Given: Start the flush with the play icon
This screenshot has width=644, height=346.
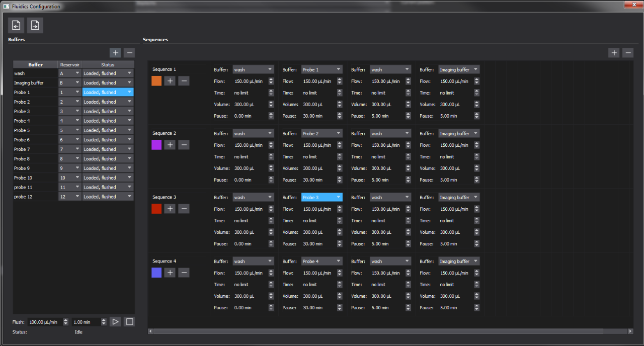Looking at the screenshot, I should pos(115,321).
